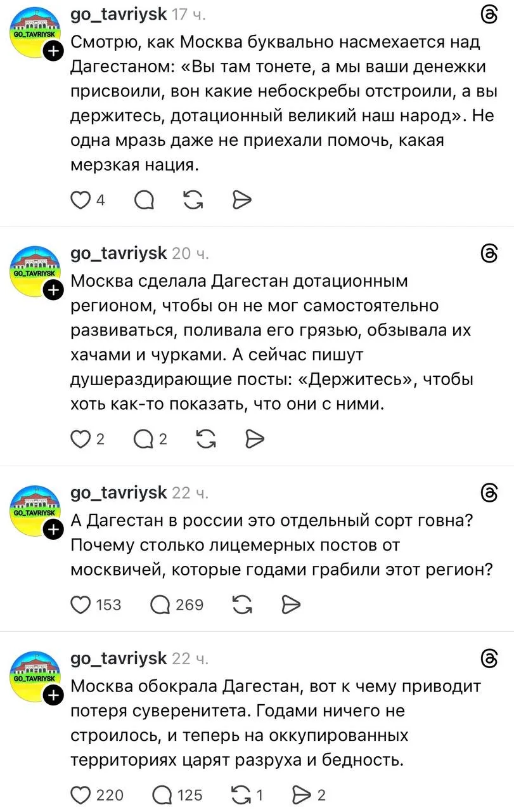Open replies on the 17 ч. post
The height and width of the screenshot is (812, 514).
point(145,200)
